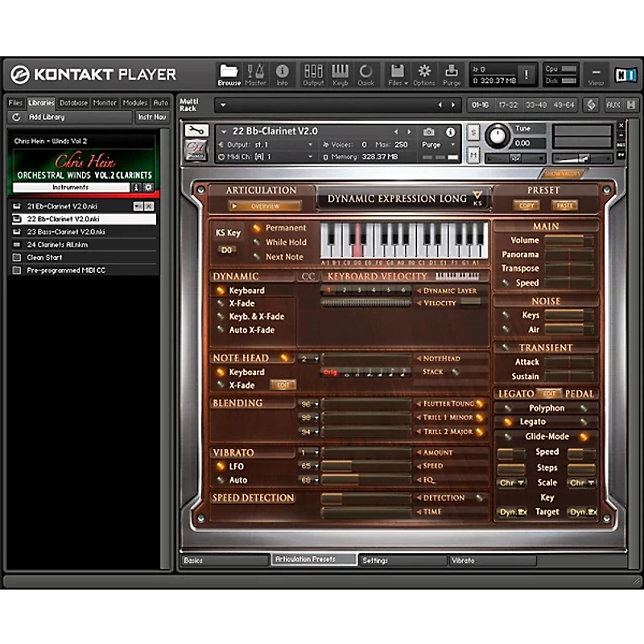Click the panic exclamation button

tap(526, 75)
